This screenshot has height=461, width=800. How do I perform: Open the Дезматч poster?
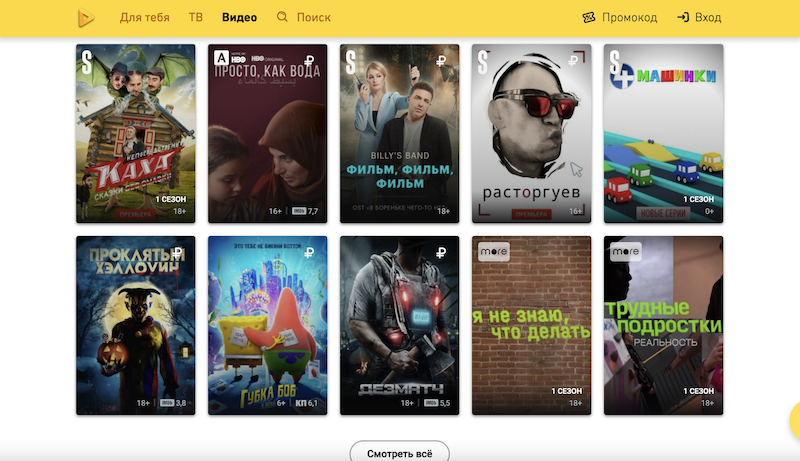click(399, 325)
